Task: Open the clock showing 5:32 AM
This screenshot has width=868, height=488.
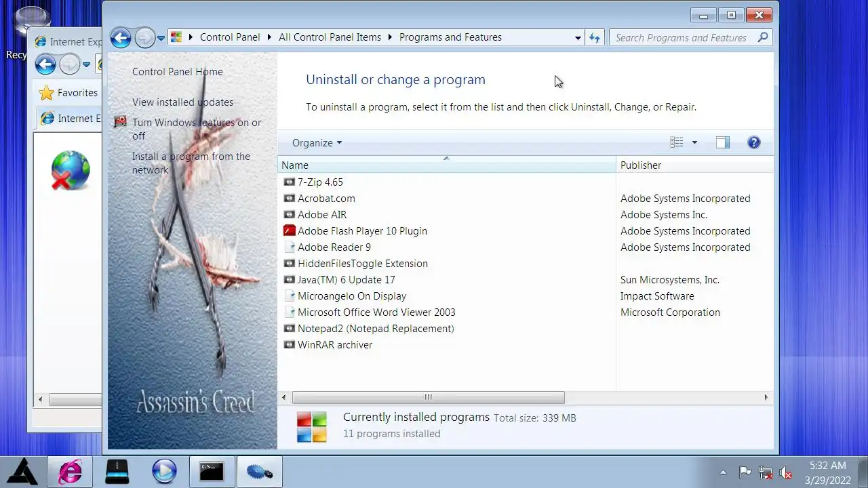Action: (x=828, y=472)
